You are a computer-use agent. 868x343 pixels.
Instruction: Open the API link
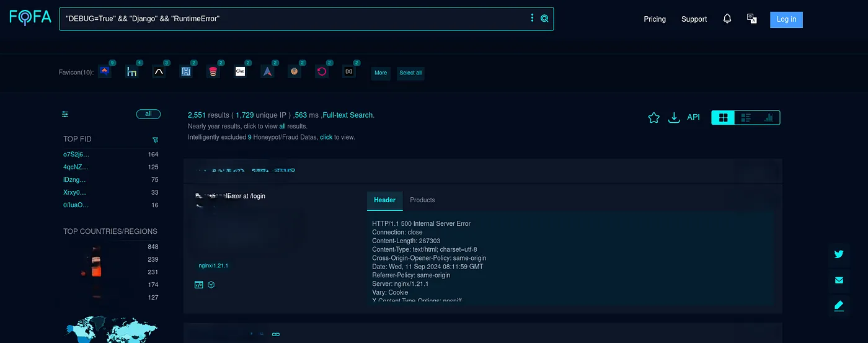tap(693, 117)
